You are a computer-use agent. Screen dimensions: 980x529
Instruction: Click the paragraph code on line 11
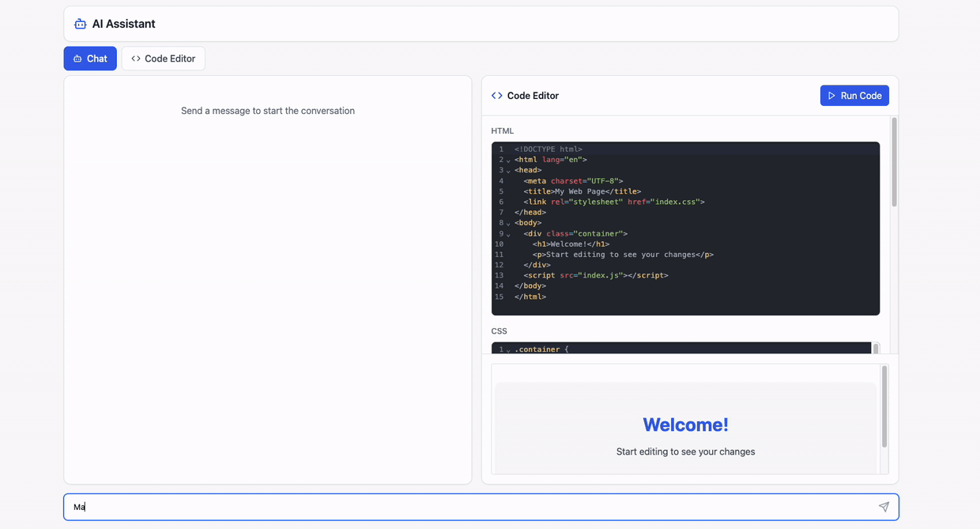click(623, 255)
